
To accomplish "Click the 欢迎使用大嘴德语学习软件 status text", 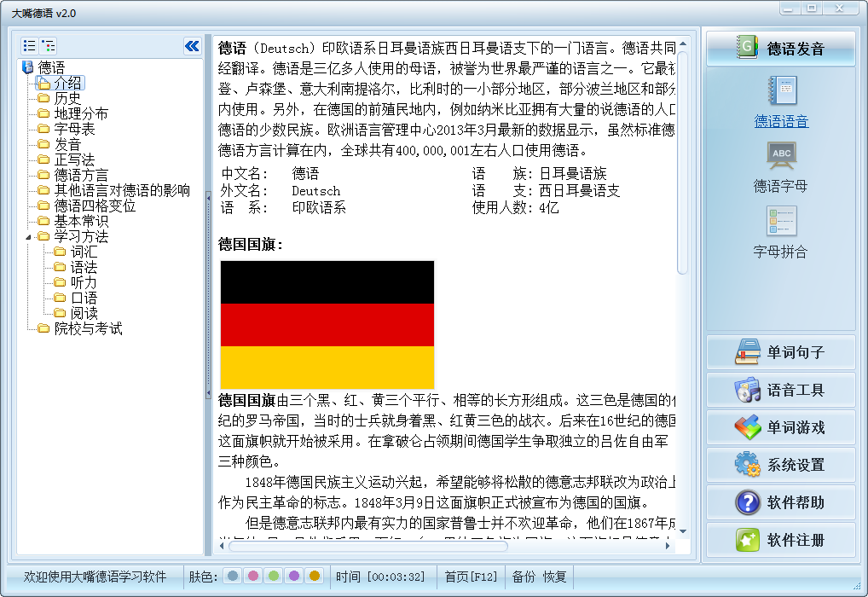I will pos(95,577).
